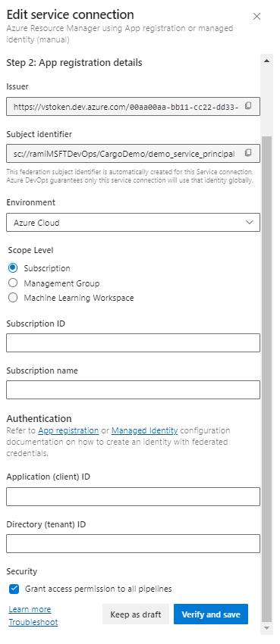Click the scroll down arrow
The image size is (280, 644).
click(x=266, y=628)
